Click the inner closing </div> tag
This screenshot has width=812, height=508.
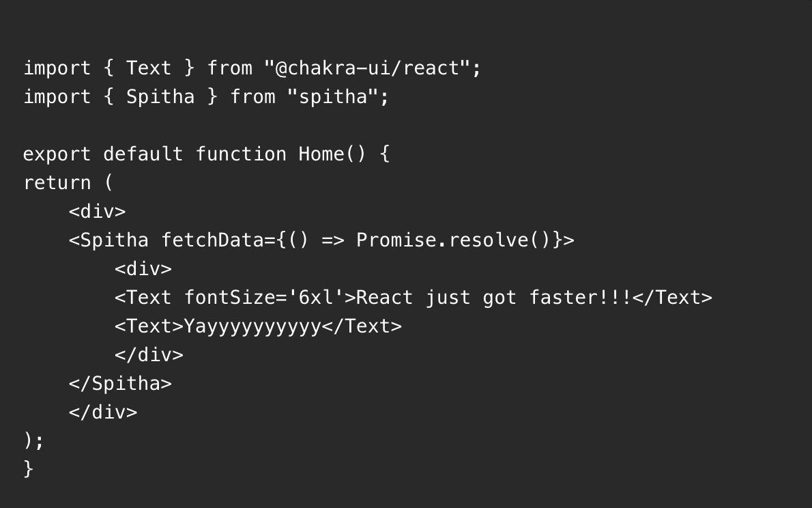[x=149, y=355]
